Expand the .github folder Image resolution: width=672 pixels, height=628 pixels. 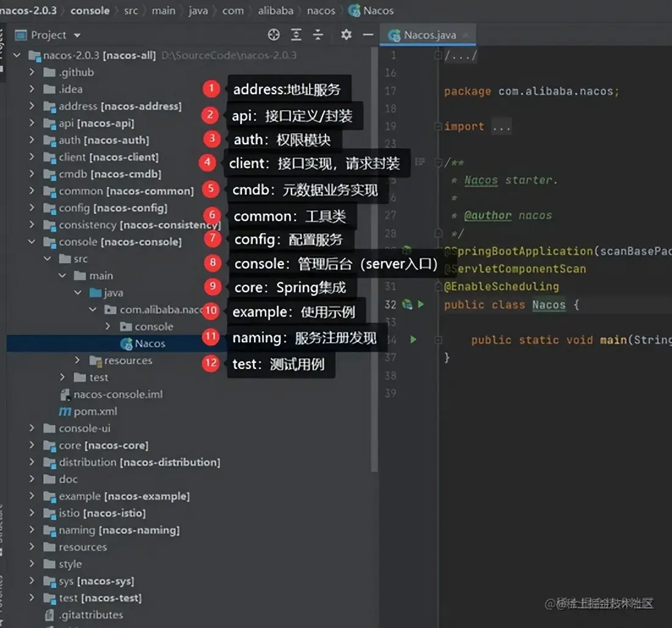pyautogui.click(x=31, y=71)
